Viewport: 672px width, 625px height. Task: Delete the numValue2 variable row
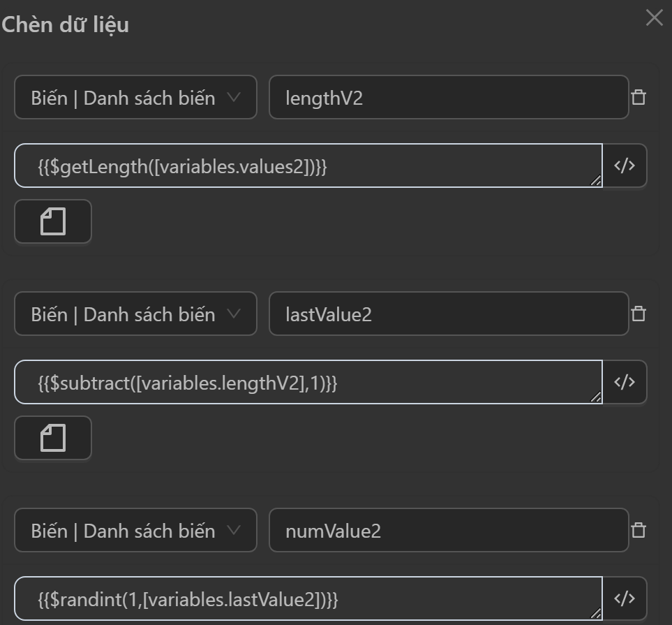pyautogui.click(x=638, y=531)
